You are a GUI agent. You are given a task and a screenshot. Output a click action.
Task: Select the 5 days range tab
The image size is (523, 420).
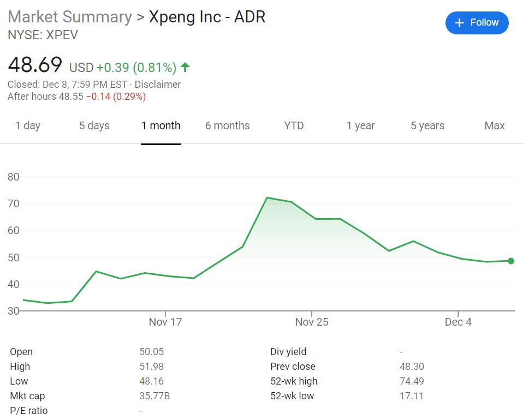(94, 125)
